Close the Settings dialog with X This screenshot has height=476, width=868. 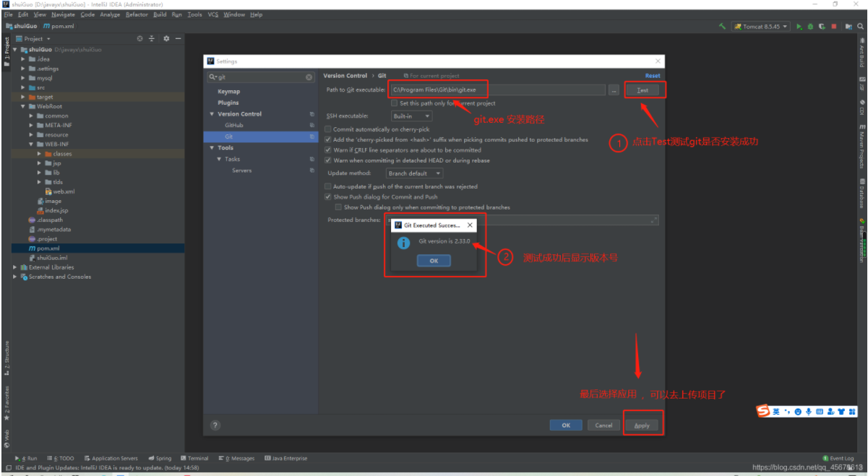[657, 61]
